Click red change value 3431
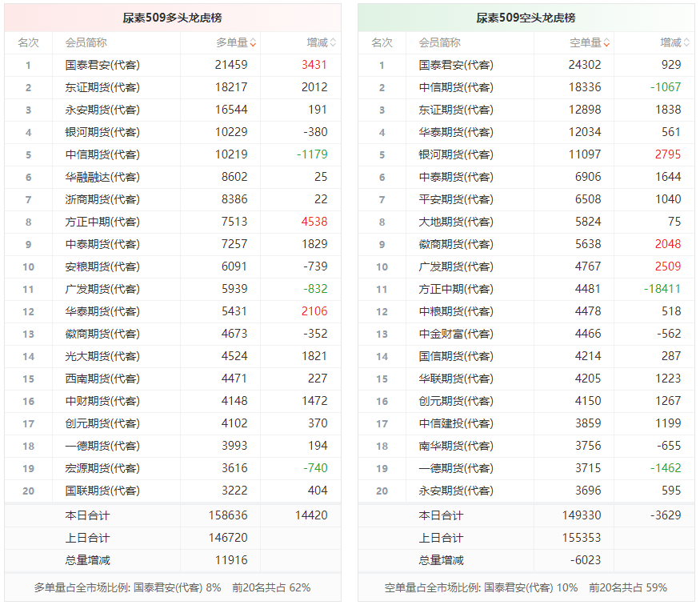Image resolution: width=700 pixels, height=605 pixels. [314, 65]
